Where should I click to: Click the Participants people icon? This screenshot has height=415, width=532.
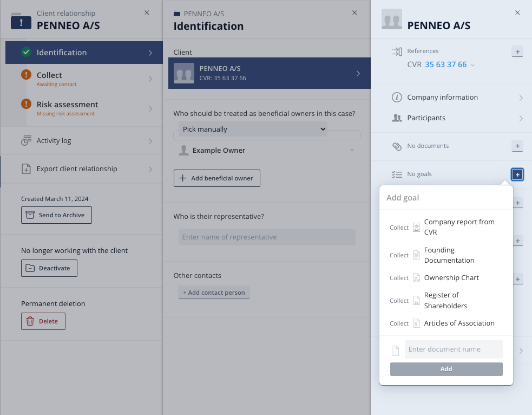pos(397,118)
